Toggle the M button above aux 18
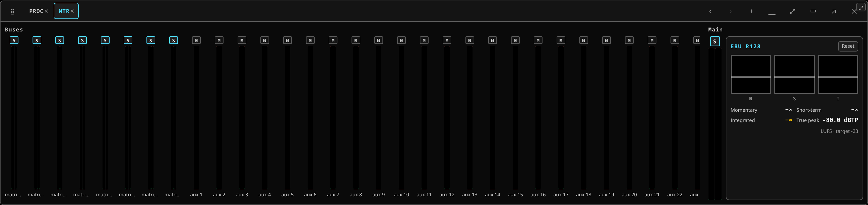Screen dimensions: 868x205 coord(584,40)
